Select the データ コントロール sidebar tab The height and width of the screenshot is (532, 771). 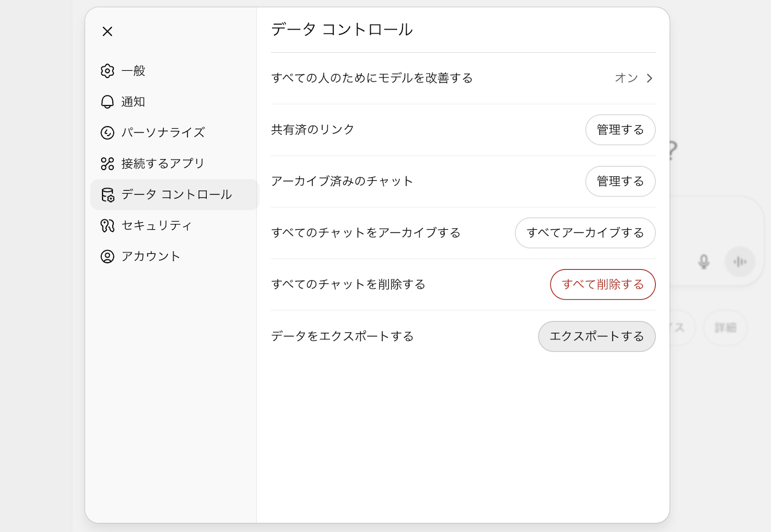click(x=176, y=195)
